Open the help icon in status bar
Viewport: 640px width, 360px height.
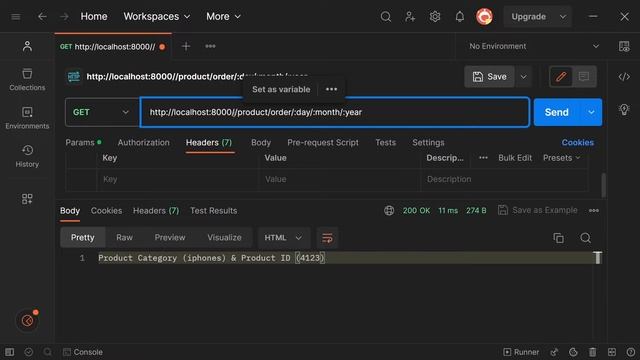631,352
